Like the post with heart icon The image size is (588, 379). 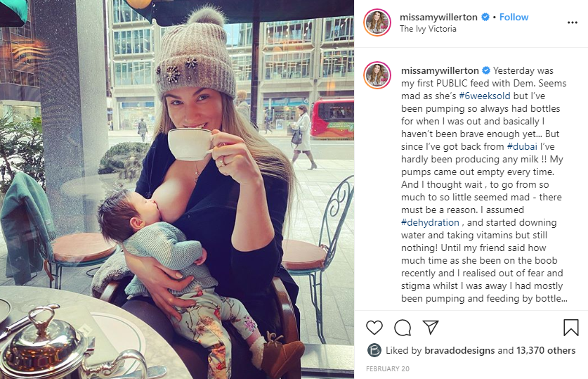(374, 328)
